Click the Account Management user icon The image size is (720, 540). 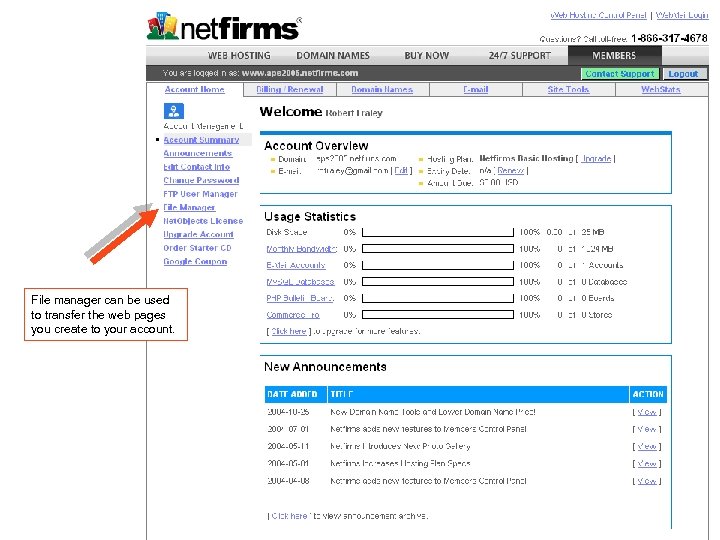pyautogui.click(x=174, y=111)
